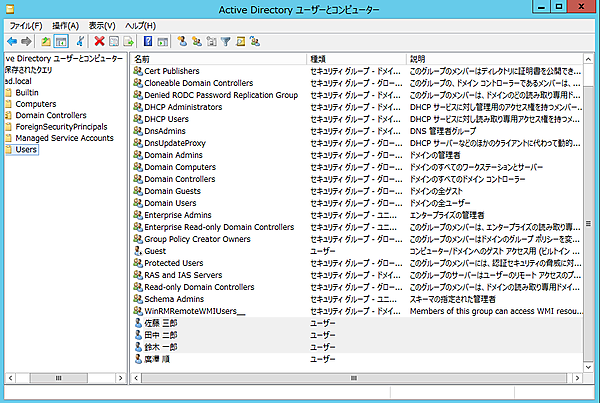Click the Export list icon

click(129, 41)
